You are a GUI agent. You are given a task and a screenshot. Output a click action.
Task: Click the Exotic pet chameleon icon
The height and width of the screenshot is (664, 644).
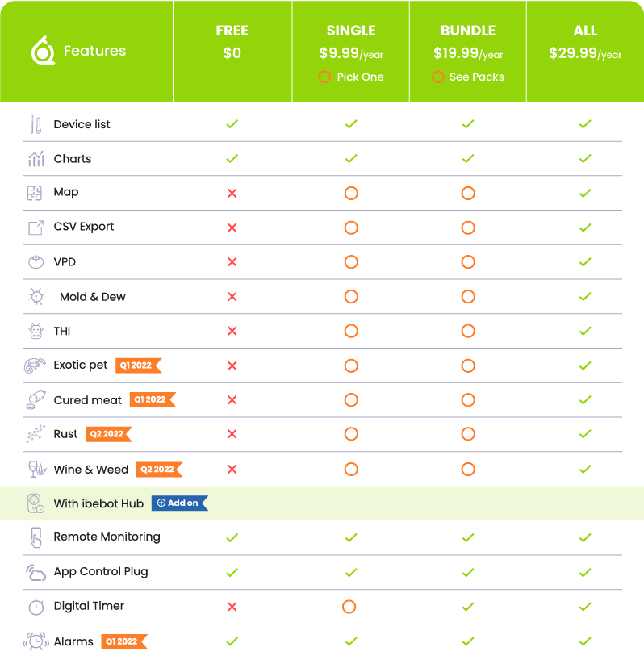pyautogui.click(x=35, y=365)
